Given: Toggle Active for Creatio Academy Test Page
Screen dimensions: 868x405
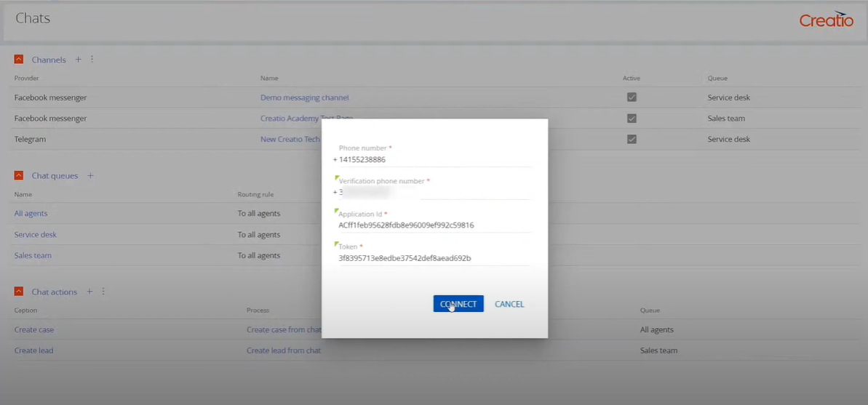Looking at the screenshot, I should (632, 119).
